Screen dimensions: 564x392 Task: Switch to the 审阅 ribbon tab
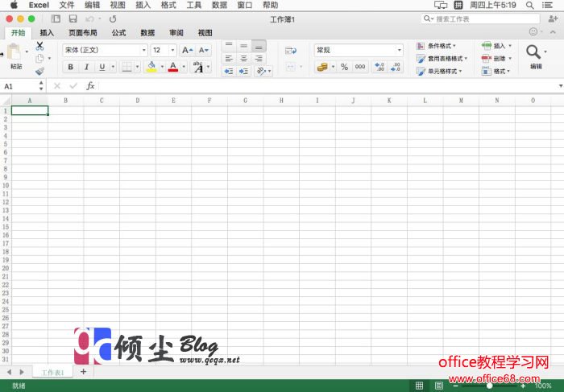pos(176,33)
